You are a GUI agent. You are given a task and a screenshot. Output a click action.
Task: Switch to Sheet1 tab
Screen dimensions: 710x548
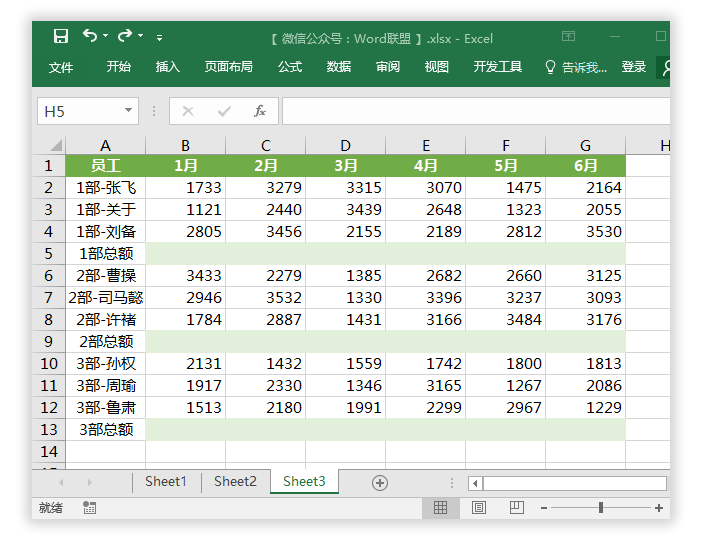tap(165, 482)
